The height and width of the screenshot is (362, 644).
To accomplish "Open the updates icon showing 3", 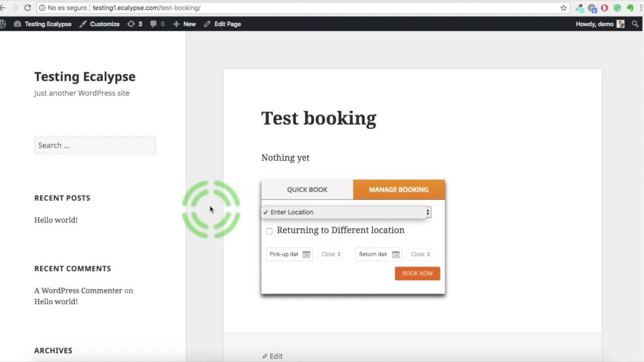I will point(134,24).
